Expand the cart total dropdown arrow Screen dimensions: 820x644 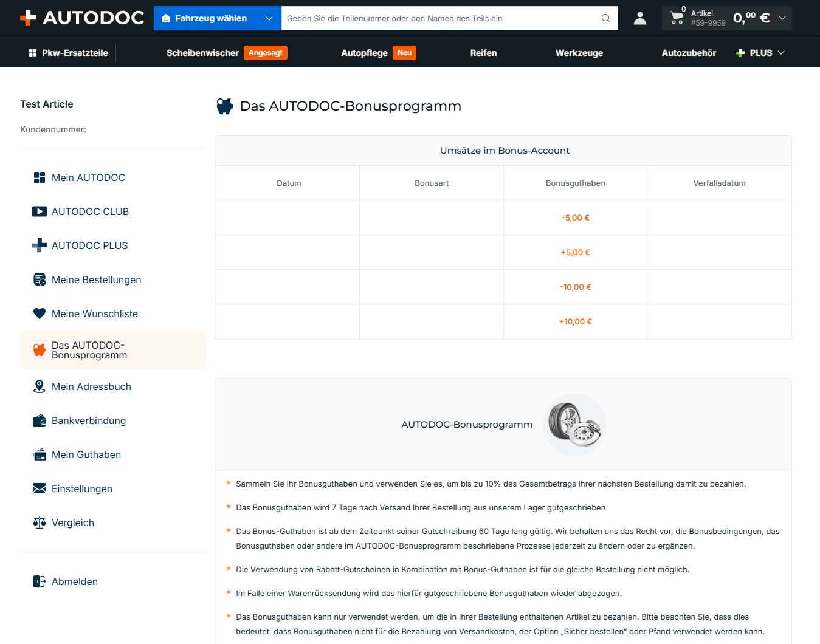(x=782, y=18)
